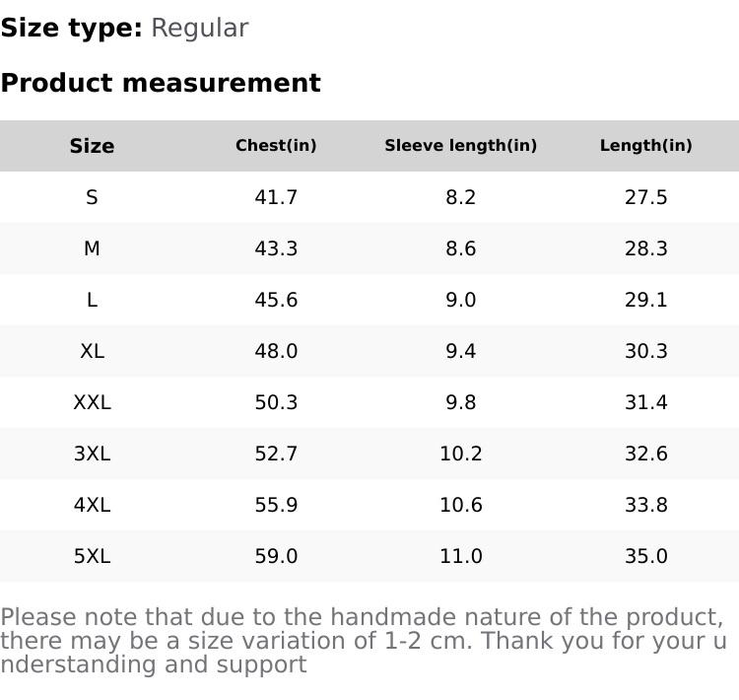739x700 pixels.
Task: Click the handmade size variation note
Action: 363,641
